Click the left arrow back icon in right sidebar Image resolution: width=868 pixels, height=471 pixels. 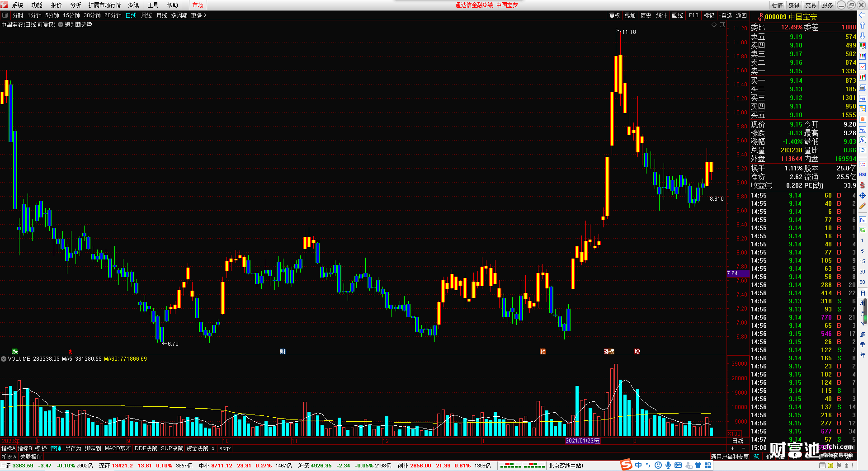[863, 15]
